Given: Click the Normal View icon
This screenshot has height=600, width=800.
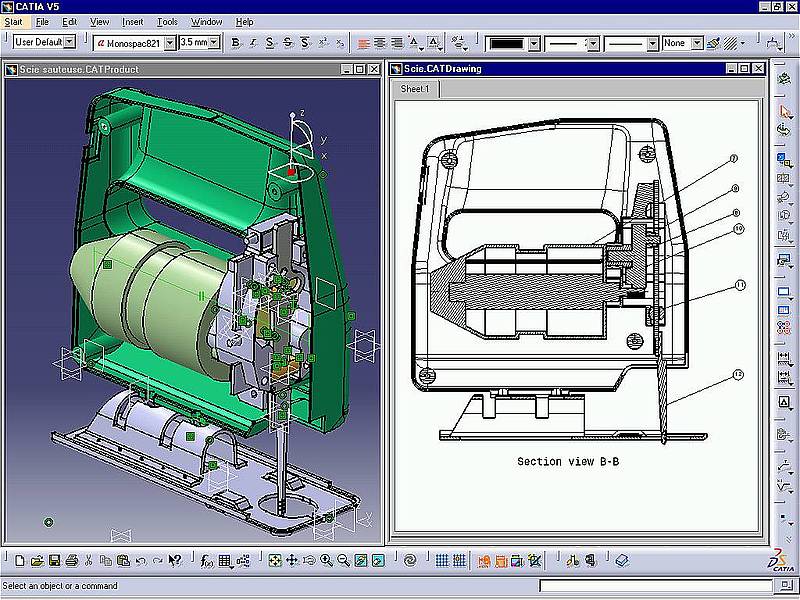Looking at the screenshot, I should coord(361,561).
